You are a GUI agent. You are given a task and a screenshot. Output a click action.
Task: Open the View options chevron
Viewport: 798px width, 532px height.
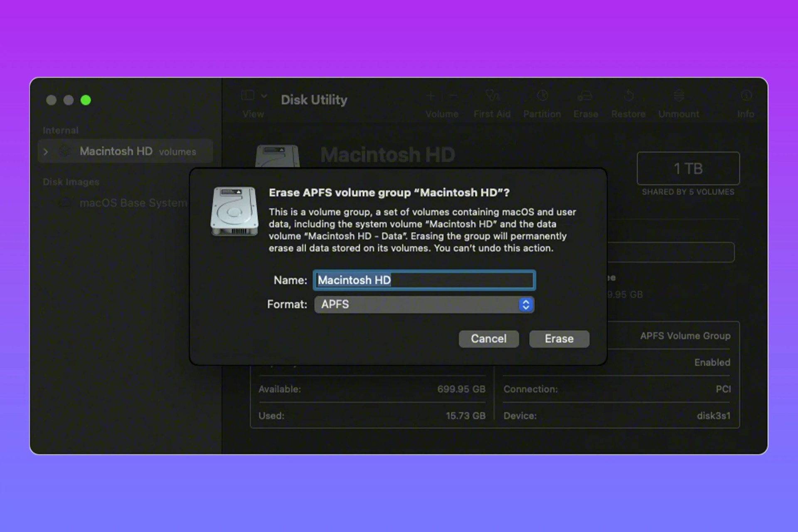point(264,96)
